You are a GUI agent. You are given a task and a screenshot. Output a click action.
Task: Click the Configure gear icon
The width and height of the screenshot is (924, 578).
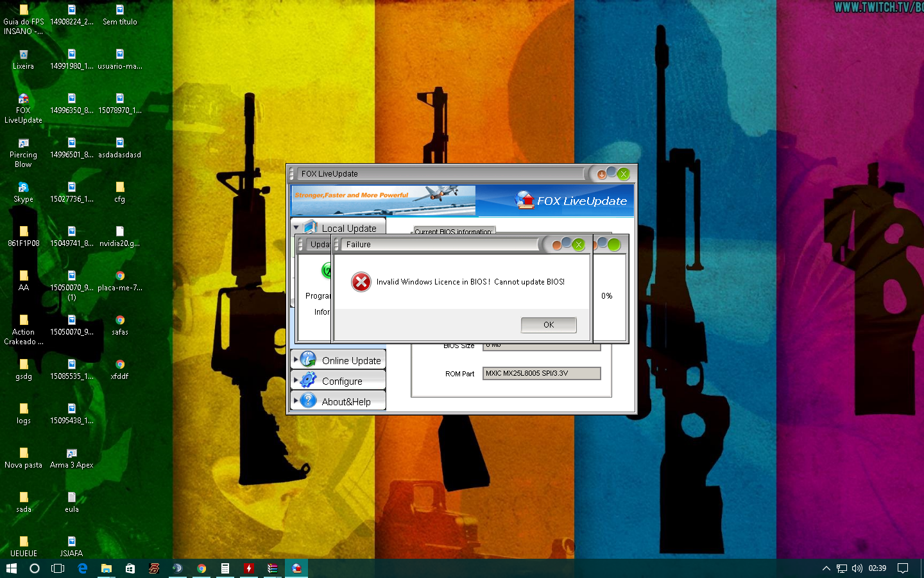point(309,380)
